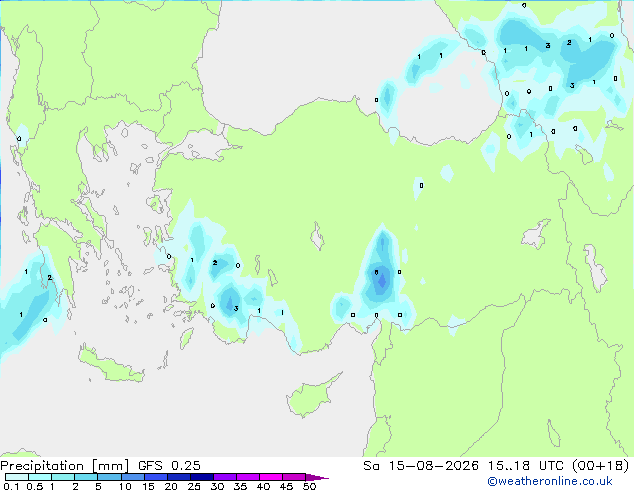Click the 40–45 mm magenta legend box
634x490 pixels.
[271, 477]
